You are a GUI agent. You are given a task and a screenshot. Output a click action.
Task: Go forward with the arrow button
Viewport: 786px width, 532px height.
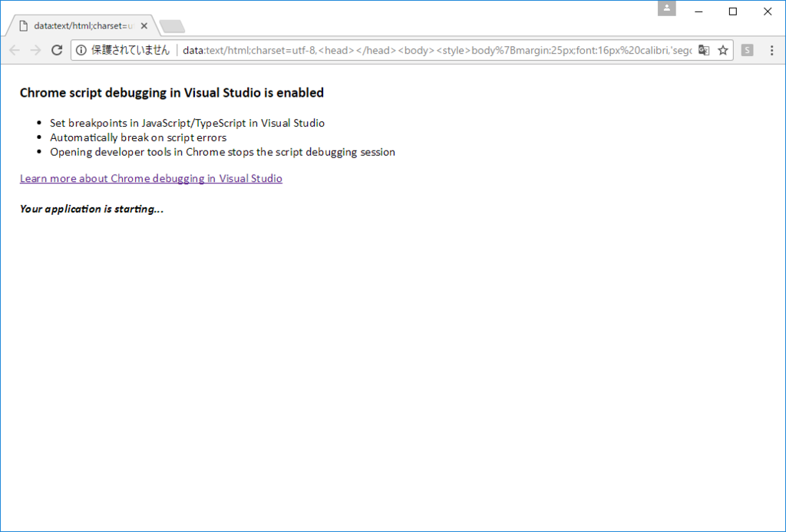[35, 50]
